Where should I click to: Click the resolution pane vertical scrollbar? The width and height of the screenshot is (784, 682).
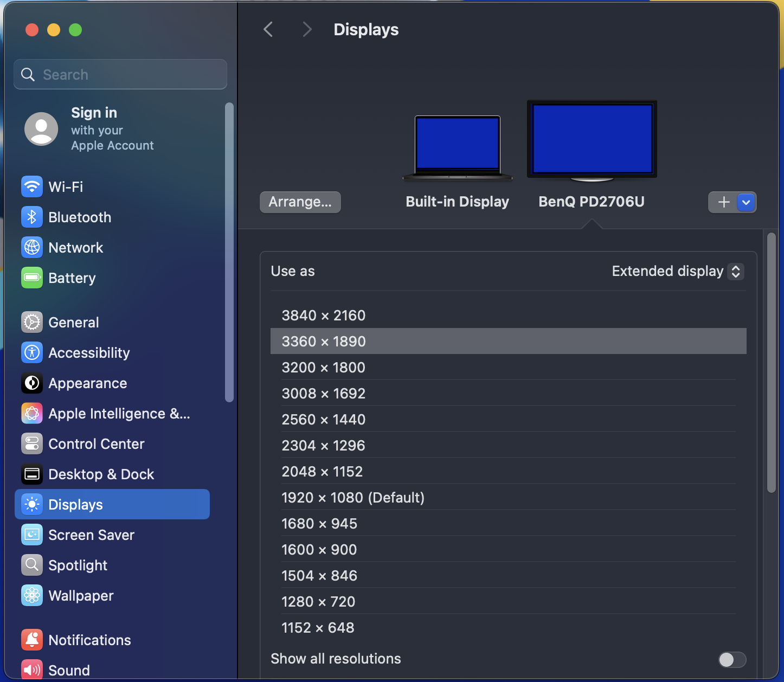click(x=772, y=362)
